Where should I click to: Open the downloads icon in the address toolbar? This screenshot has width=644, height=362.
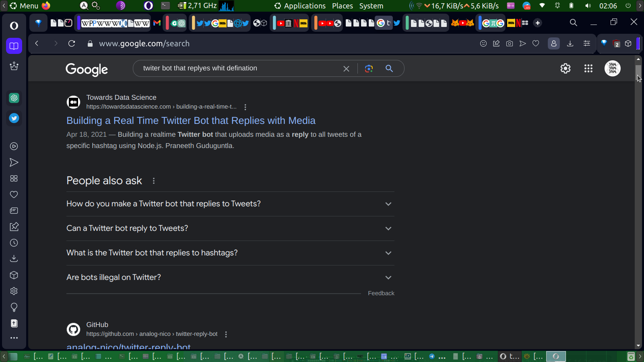570,43
